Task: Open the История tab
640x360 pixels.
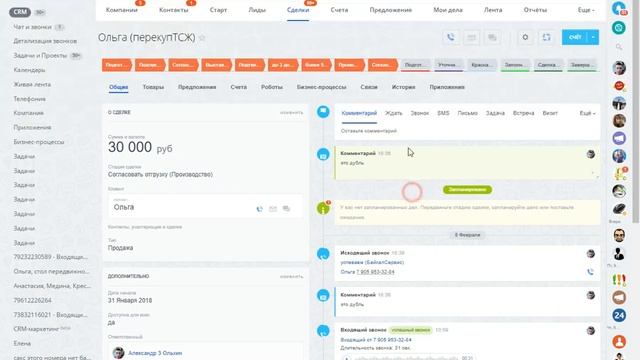Action: (403, 87)
